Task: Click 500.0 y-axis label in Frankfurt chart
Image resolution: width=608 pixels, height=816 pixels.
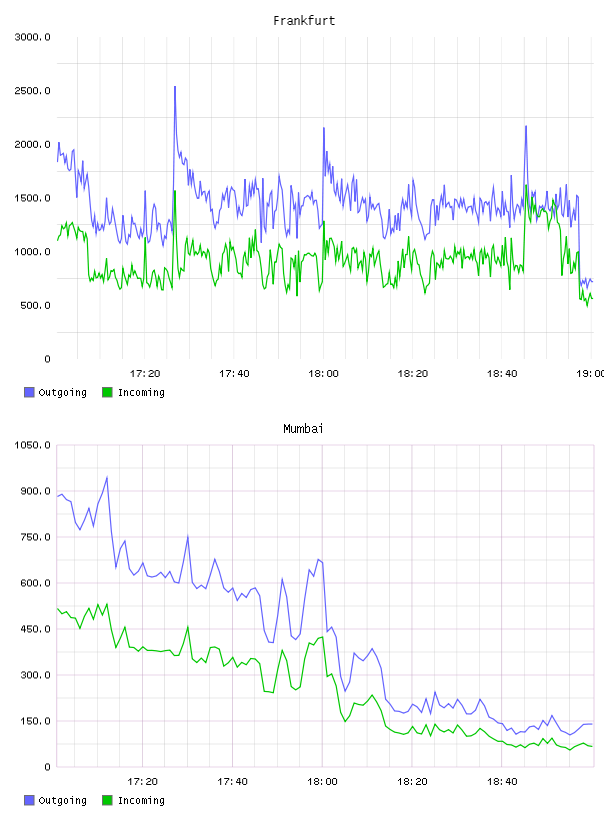Action: 35,305
